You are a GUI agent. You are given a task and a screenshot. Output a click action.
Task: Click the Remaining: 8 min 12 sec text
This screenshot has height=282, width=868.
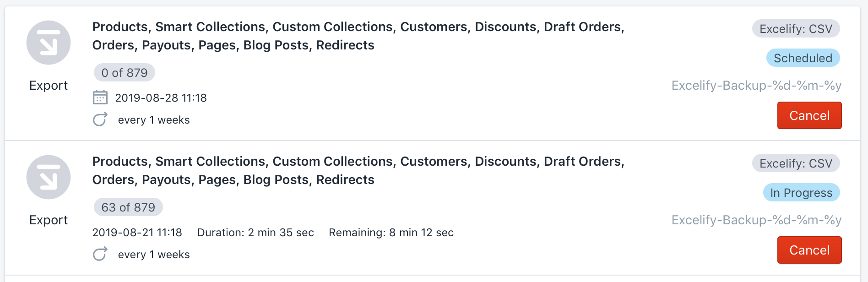tap(391, 233)
